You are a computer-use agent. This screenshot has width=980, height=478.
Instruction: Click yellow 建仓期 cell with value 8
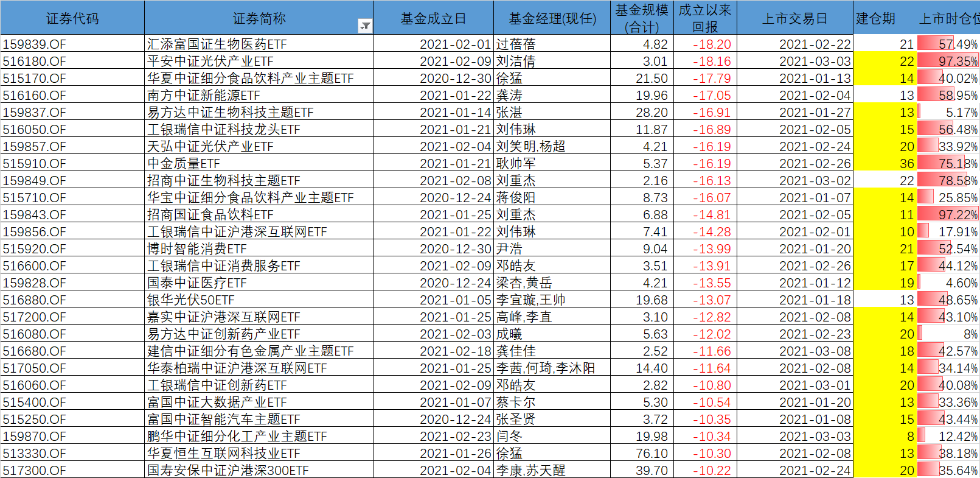[885, 436]
